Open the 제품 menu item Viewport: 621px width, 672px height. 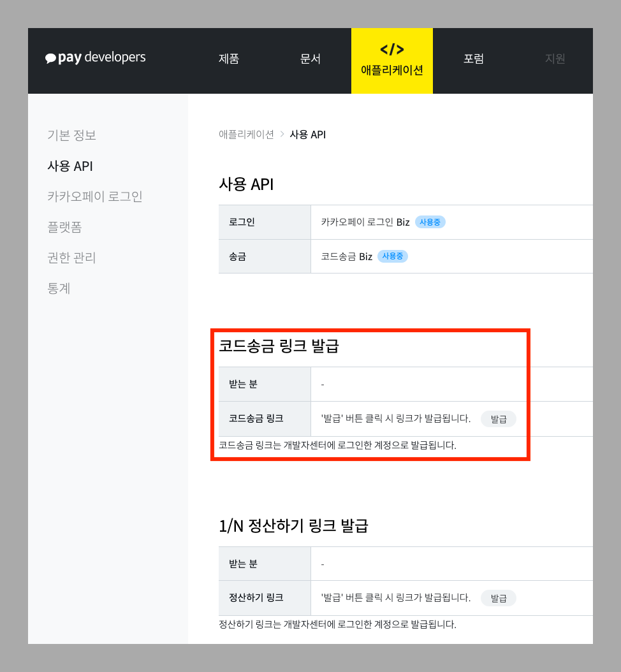(229, 59)
